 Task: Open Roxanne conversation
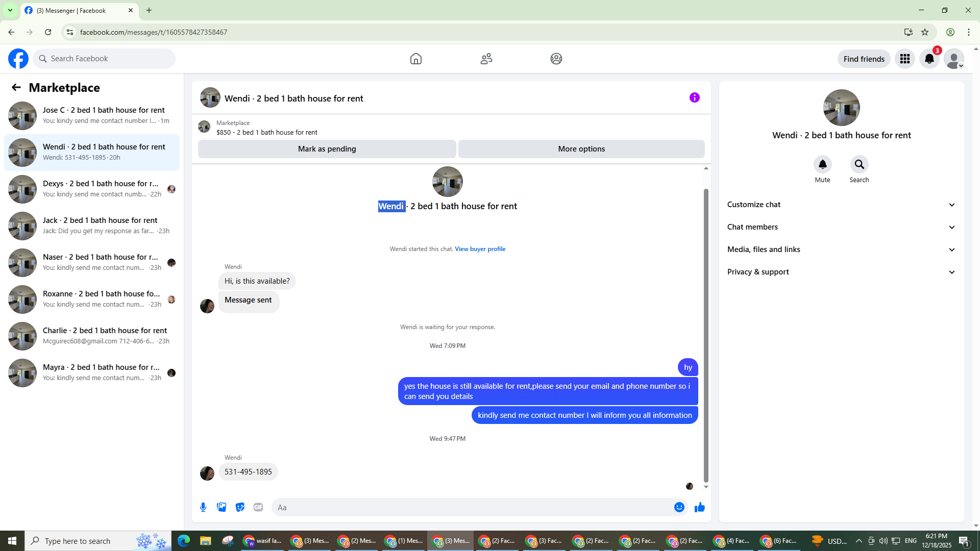click(x=92, y=299)
